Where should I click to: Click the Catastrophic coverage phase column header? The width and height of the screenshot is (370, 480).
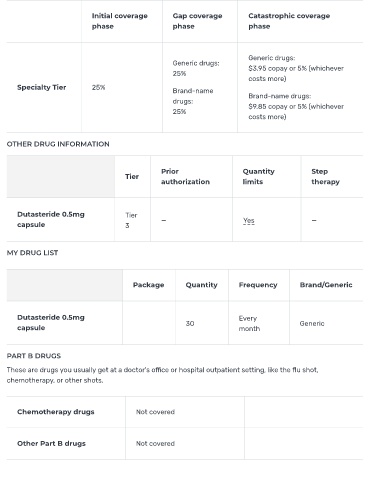tap(289, 21)
